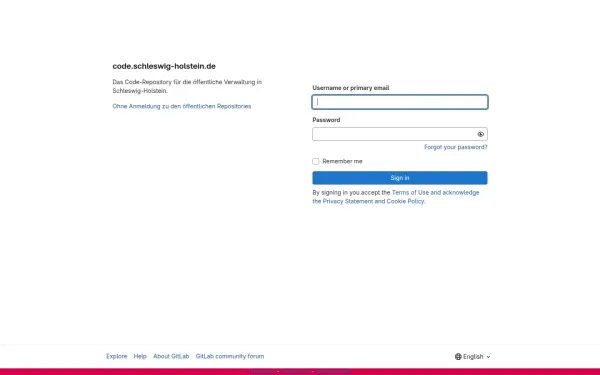Show password using the eye icon
This screenshot has height=375, width=600.
point(481,134)
